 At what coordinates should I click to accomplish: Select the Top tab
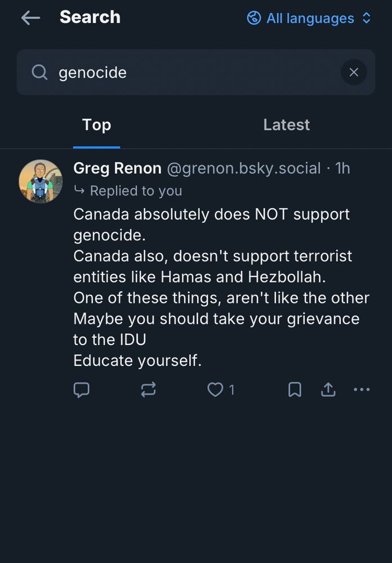[96, 124]
